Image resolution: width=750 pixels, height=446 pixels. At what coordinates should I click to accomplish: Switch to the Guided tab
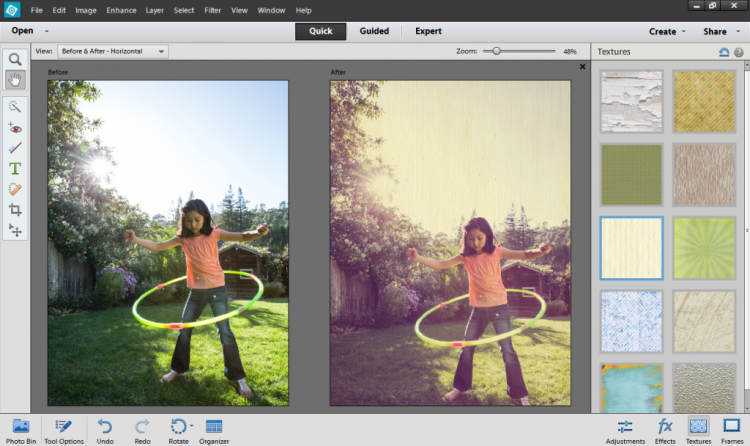(x=374, y=31)
